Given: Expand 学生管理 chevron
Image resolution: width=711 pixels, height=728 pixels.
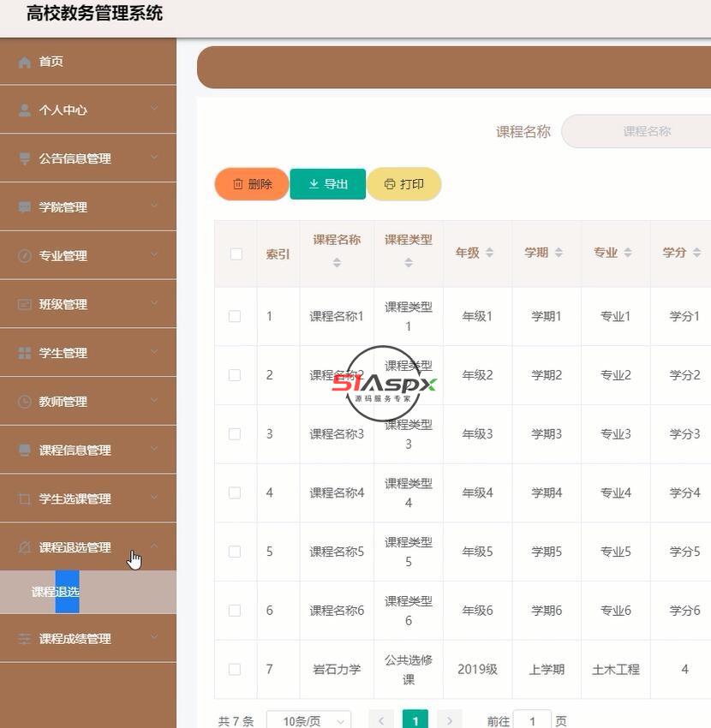Looking at the screenshot, I should (x=154, y=351).
